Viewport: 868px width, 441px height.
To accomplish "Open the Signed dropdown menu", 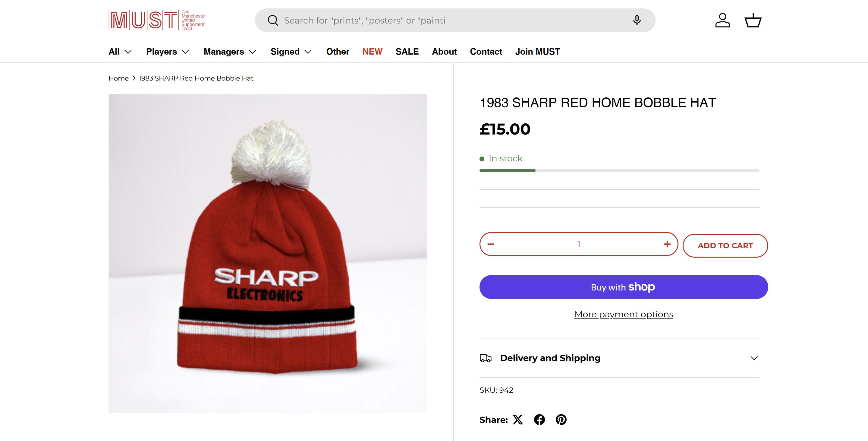I will [291, 52].
